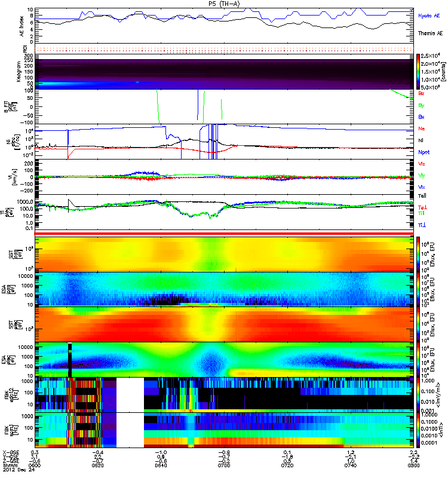Click the FBK magnetic field nT colorbar

click(418, 430)
